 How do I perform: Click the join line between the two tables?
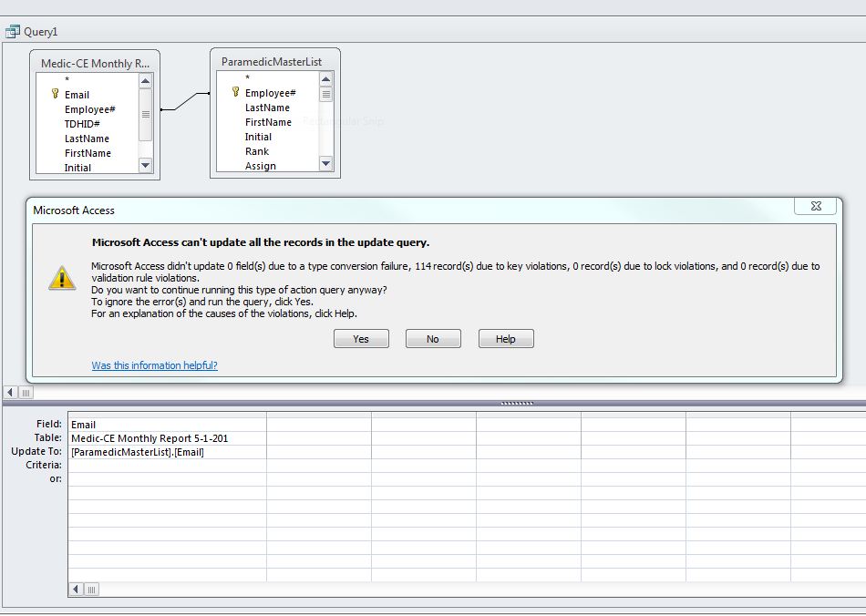tap(185, 101)
